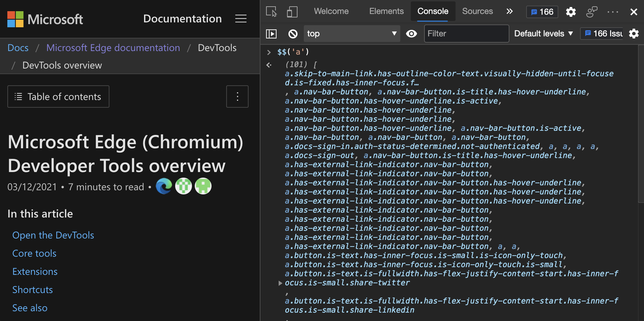Open the top JavaScript context dropdown
Screen dimensions: 644x321
pos(352,34)
